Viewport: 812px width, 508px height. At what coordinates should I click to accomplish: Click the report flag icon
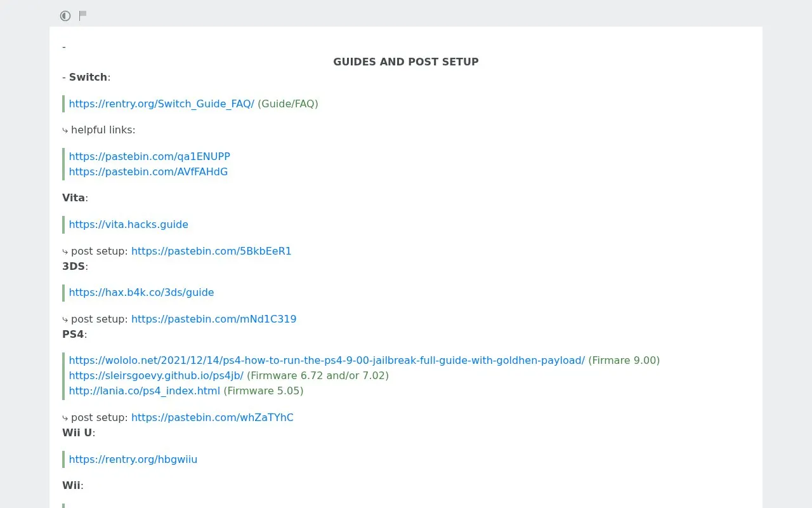(x=83, y=15)
